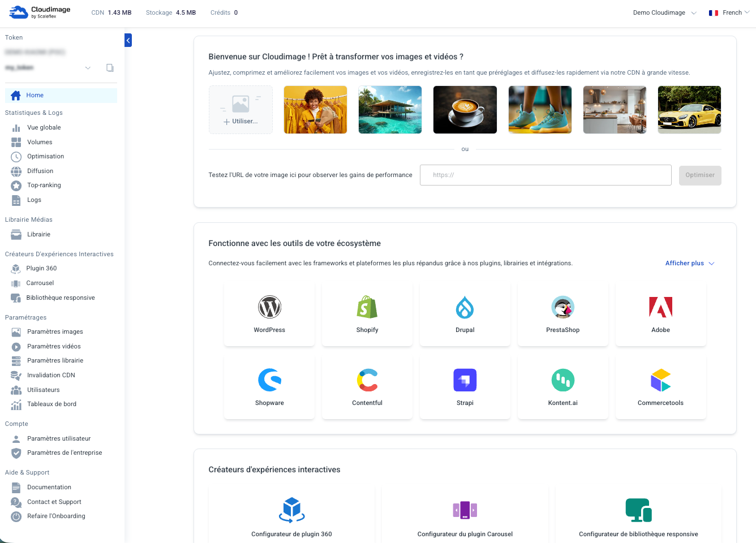
Task: Open the Commercetools integration card
Action: coord(661,387)
